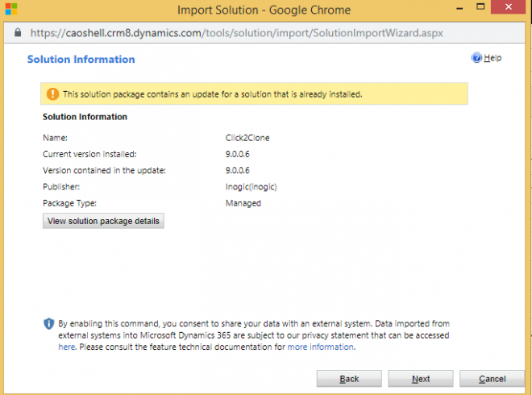Click the blue Solution Information page heading
This screenshot has height=395, width=532.
[x=81, y=60]
